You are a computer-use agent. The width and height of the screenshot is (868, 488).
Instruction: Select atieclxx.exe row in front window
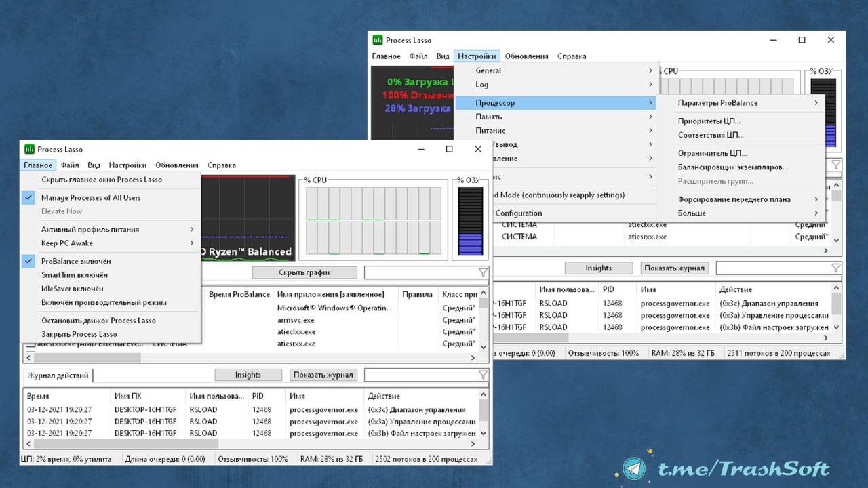296,332
